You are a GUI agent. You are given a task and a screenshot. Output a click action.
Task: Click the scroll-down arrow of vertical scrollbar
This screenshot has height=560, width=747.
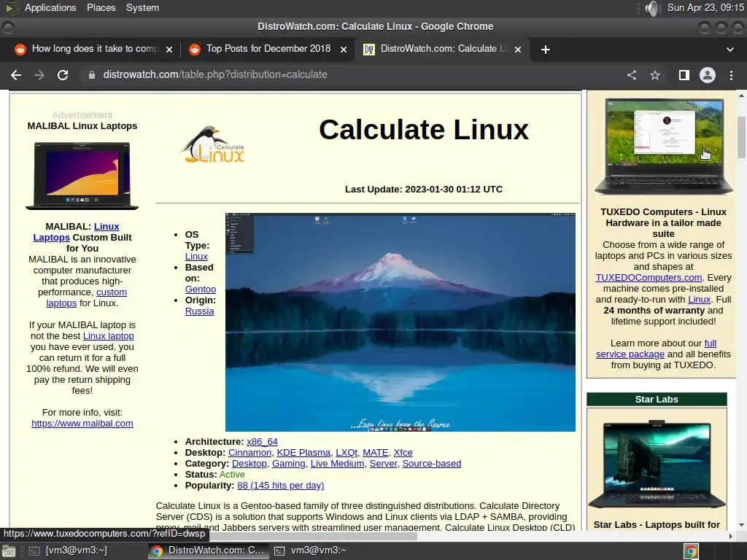click(x=741, y=525)
